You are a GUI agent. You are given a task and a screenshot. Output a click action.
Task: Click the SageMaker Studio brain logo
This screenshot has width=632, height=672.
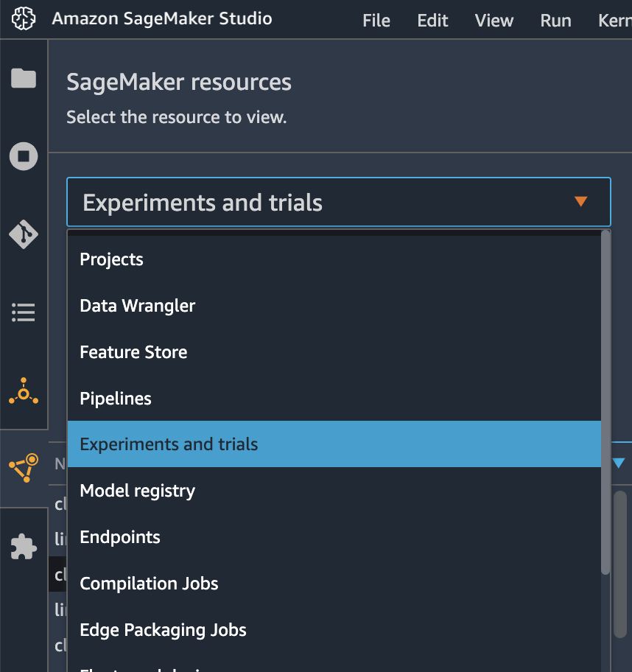[24, 19]
